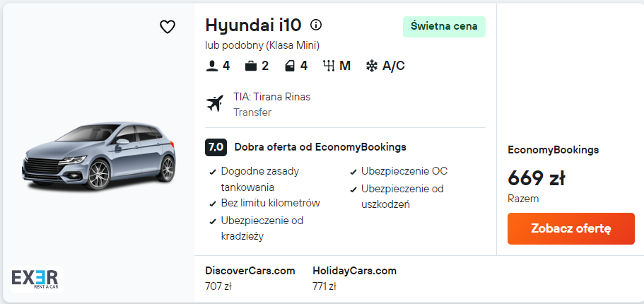Screen dimensions: 644x304
Task: Click the Świetna cena badge
Action: point(444,27)
